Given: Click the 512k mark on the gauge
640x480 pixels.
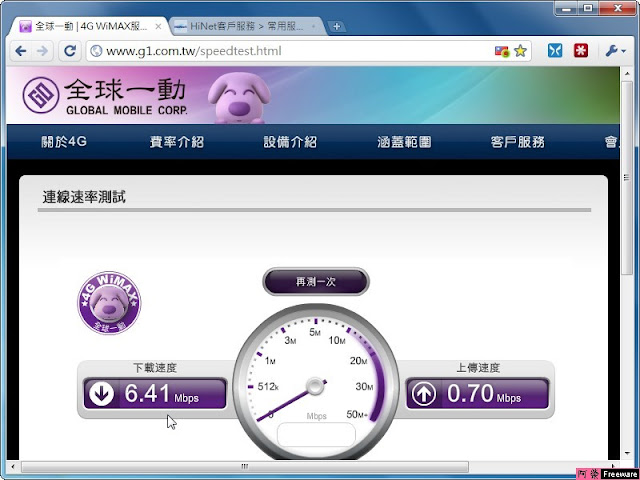Looking at the screenshot, I should [x=268, y=386].
